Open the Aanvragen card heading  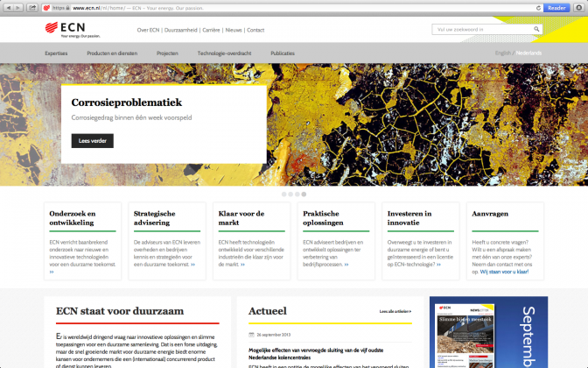click(490, 214)
